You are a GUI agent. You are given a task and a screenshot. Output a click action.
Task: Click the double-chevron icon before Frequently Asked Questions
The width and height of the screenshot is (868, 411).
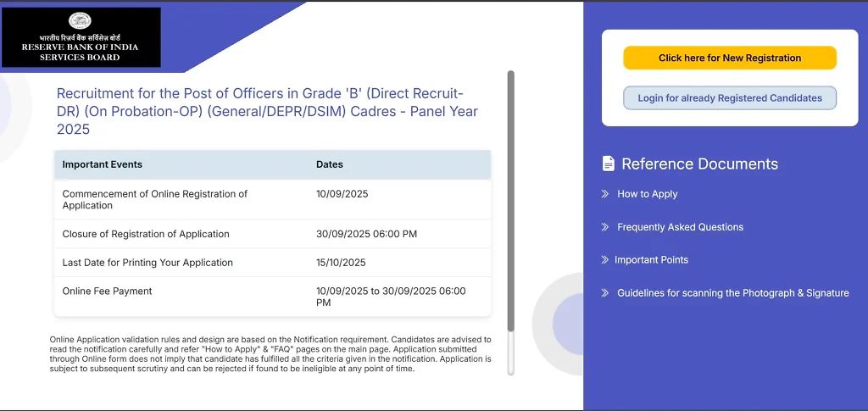coord(604,227)
